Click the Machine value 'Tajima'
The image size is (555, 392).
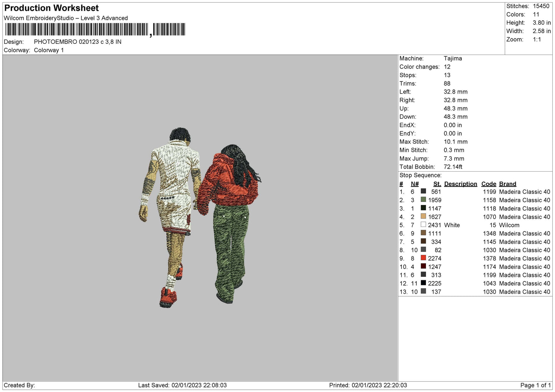[453, 58]
